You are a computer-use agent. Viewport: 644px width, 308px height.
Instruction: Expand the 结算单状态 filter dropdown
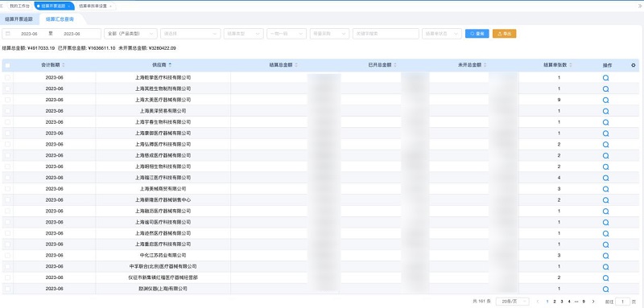pos(441,34)
